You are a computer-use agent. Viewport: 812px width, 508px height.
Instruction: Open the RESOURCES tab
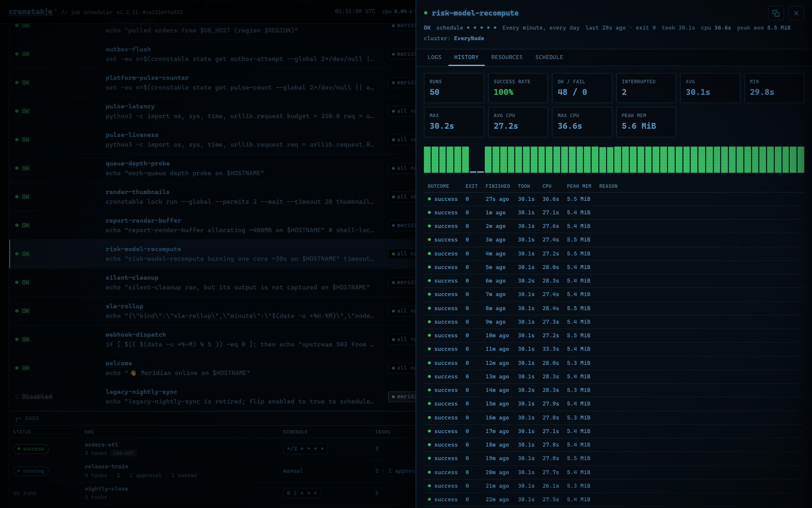507,57
